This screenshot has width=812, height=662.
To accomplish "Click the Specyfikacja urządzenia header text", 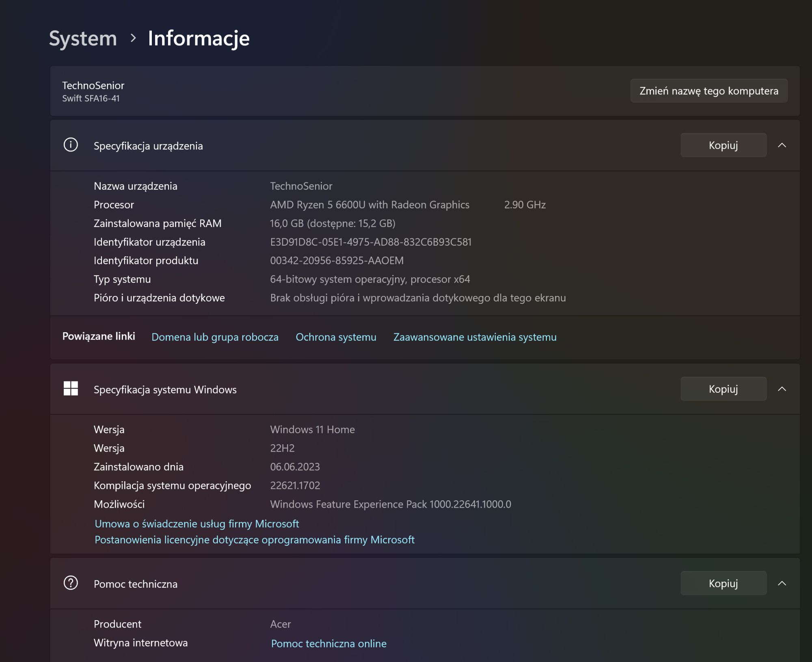I will [x=148, y=146].
